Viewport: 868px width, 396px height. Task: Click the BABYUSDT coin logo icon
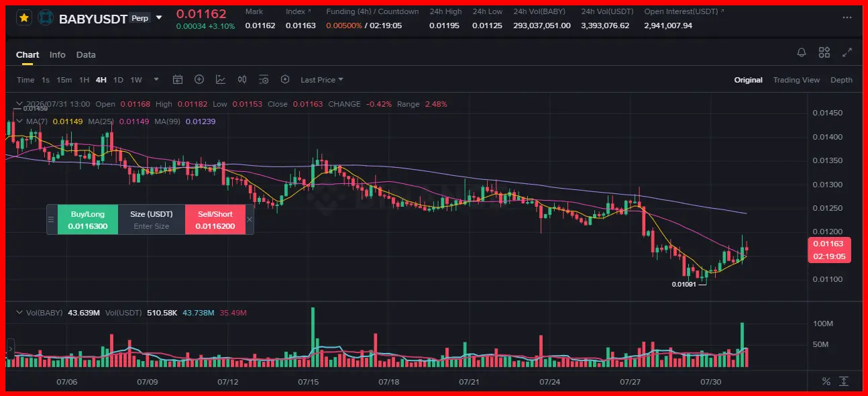46,18
